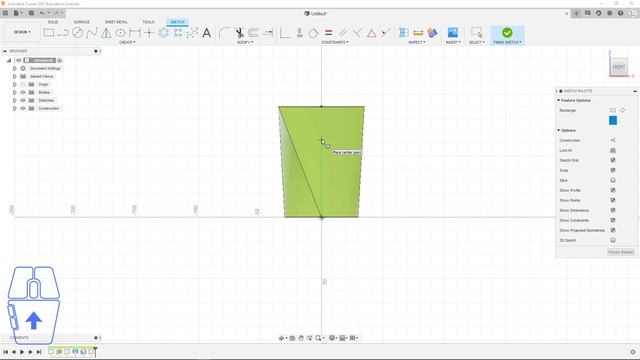The image size is (640, 360).
Task: Select the Ellipse sketch tool
Action: tap(120, 33)
